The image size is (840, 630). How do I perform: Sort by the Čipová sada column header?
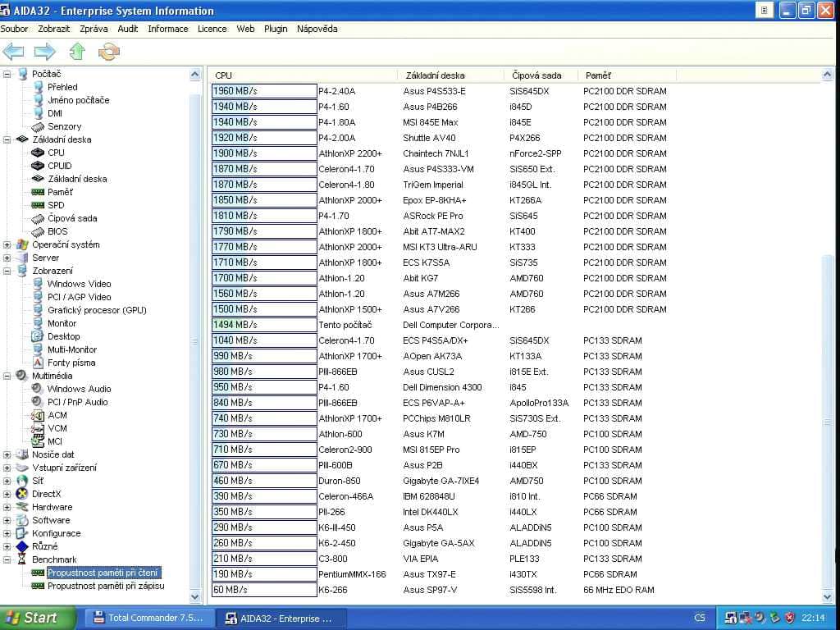541,75
